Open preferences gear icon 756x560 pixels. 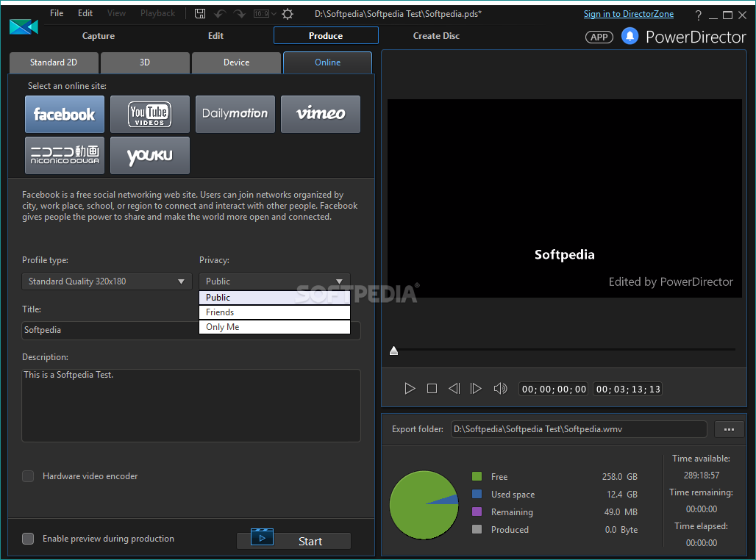point(288,13)
